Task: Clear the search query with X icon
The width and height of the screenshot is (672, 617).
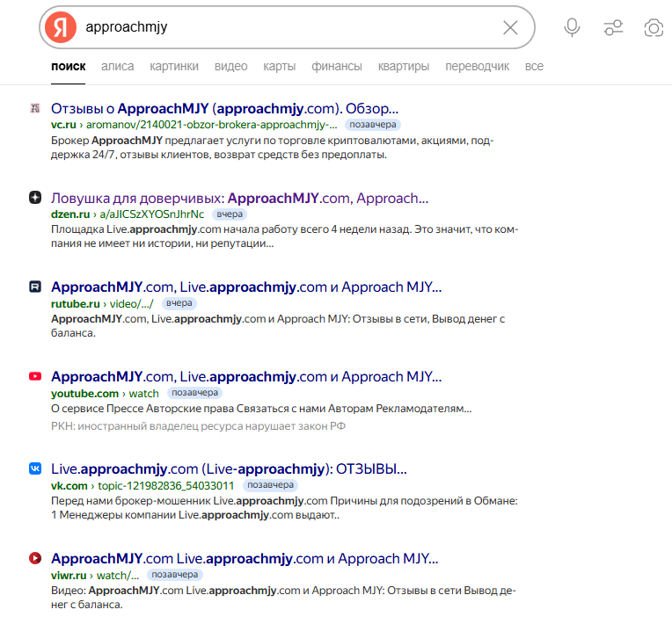Action: (x=510, y=27)
